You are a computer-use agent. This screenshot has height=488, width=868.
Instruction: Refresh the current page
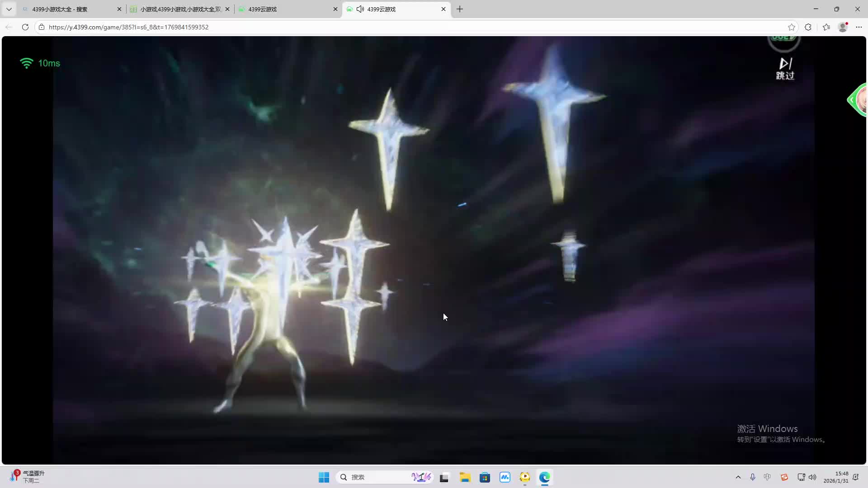pyautogui.click(x=25, y=27)
